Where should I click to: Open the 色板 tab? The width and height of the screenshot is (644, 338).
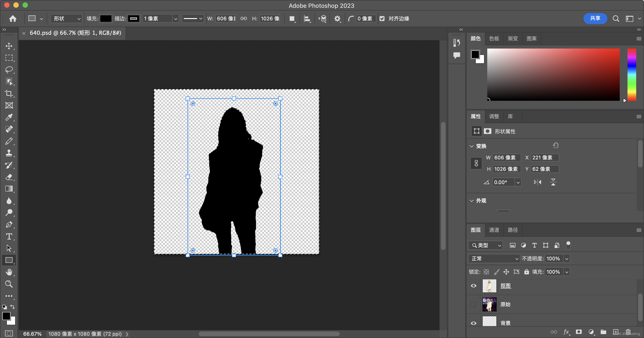pyautogui.click(x=494, y=38)
